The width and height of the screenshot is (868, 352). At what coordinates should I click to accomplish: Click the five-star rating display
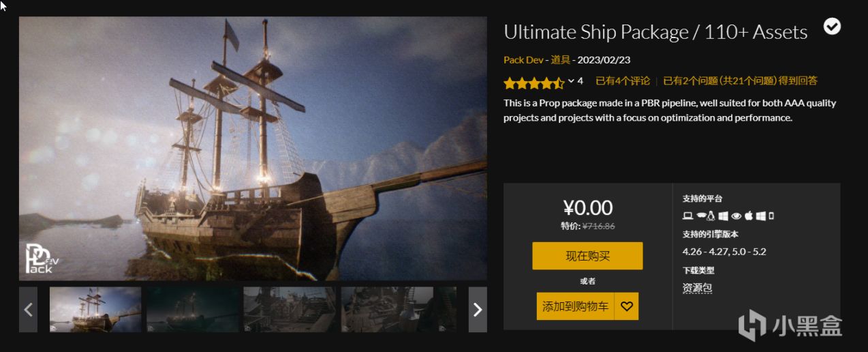pos(533,83)
